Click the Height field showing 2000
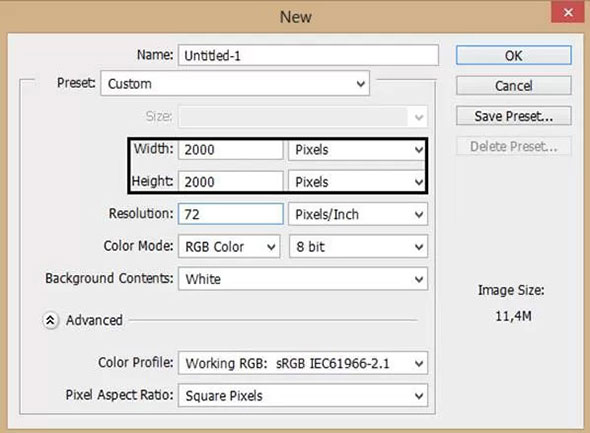 pos(230,182)
